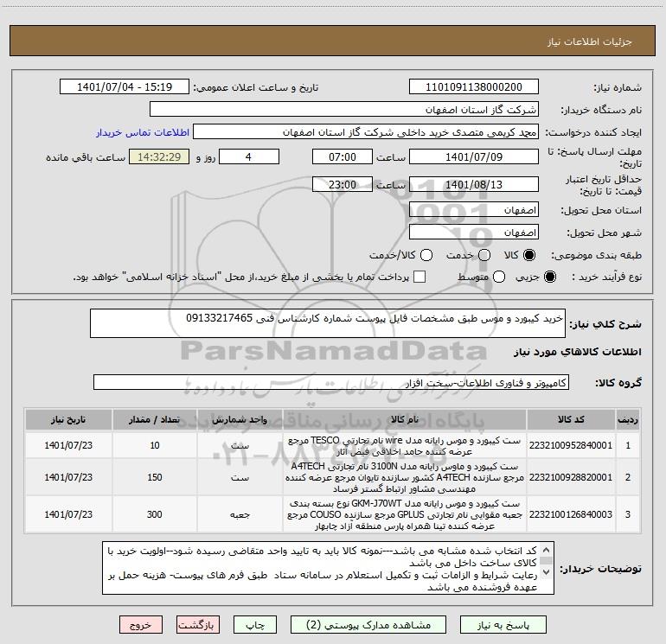This screenshot has height=644, width=666.
Task: Click the buyer notes text area
Action: pos(328,568)
